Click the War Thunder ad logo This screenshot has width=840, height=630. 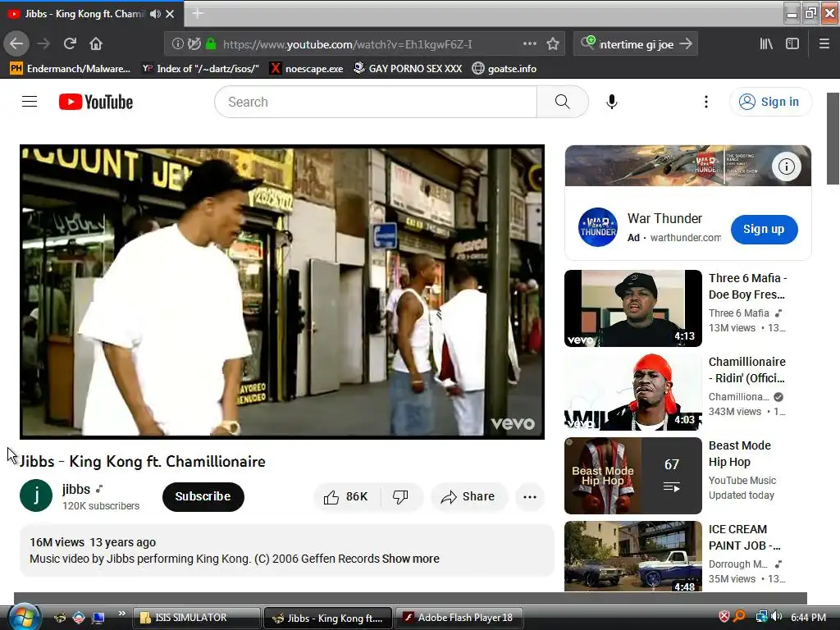click(x=598, y=227)
